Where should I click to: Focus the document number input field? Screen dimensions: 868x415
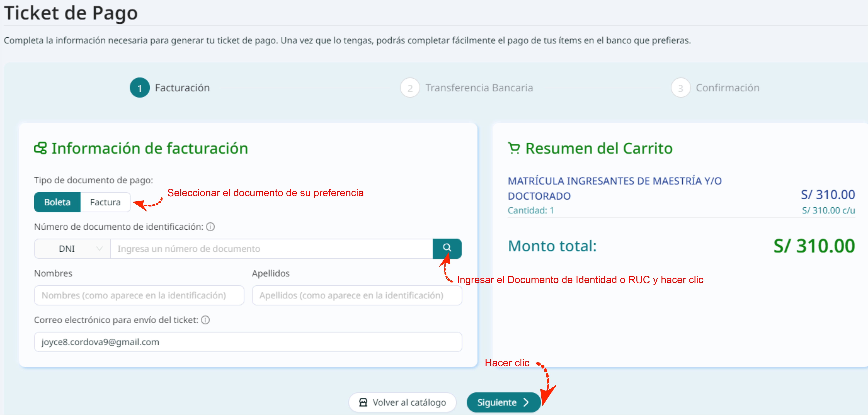[272, 249]
